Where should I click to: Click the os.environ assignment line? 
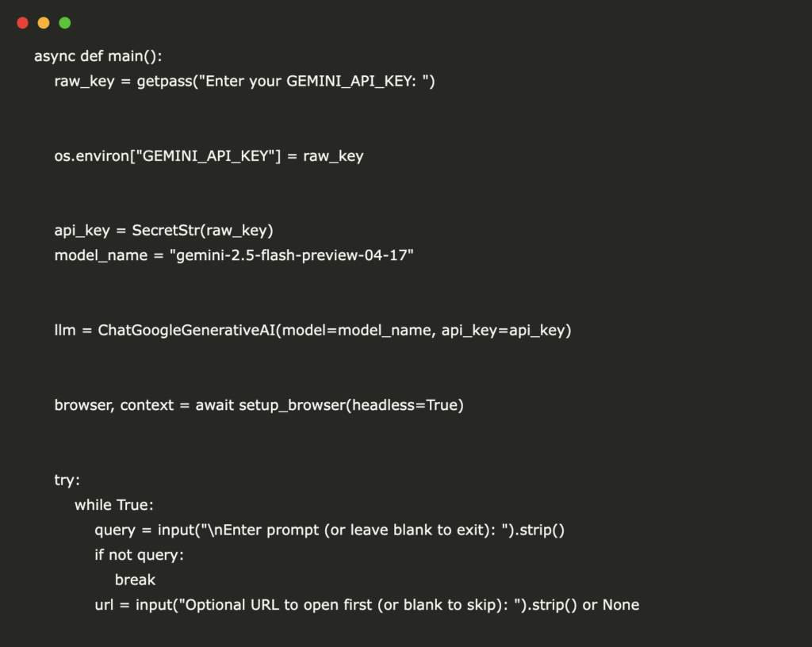click(209, 155)
